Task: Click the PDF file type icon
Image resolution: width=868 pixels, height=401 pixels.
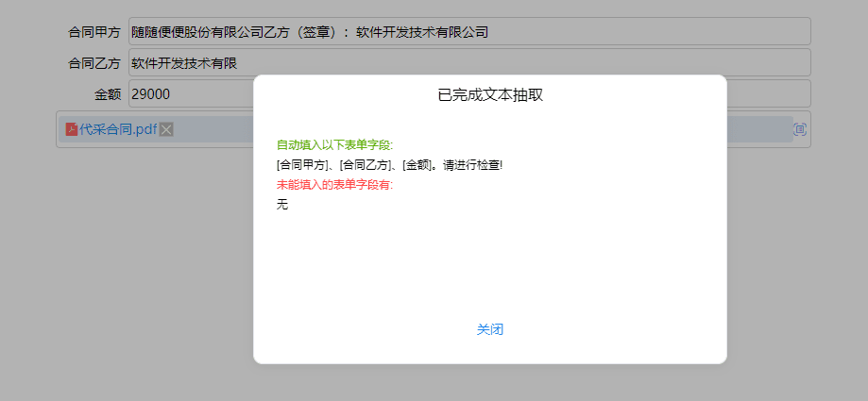Action: pos(72,129)
